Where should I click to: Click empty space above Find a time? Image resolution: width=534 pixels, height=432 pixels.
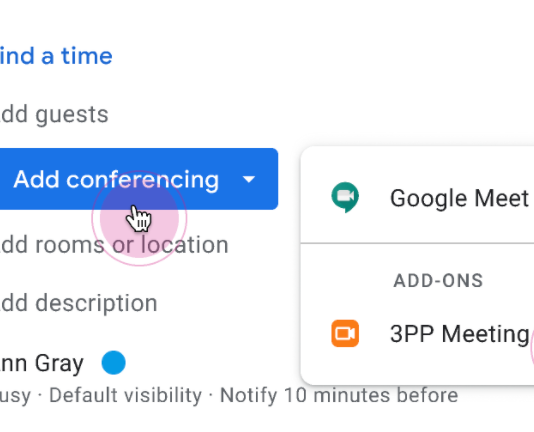[136, 20]
